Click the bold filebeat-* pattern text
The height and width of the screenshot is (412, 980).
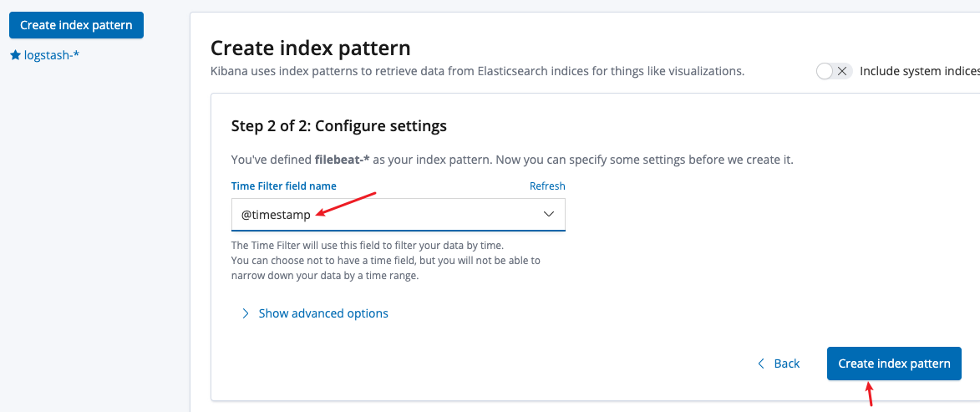click(x=342, y=160)
